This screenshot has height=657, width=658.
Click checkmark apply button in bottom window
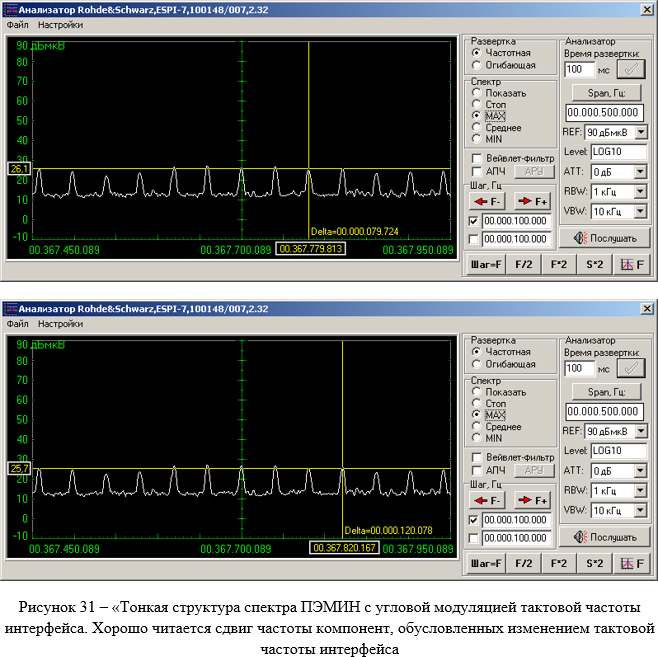tap(631, 369)
